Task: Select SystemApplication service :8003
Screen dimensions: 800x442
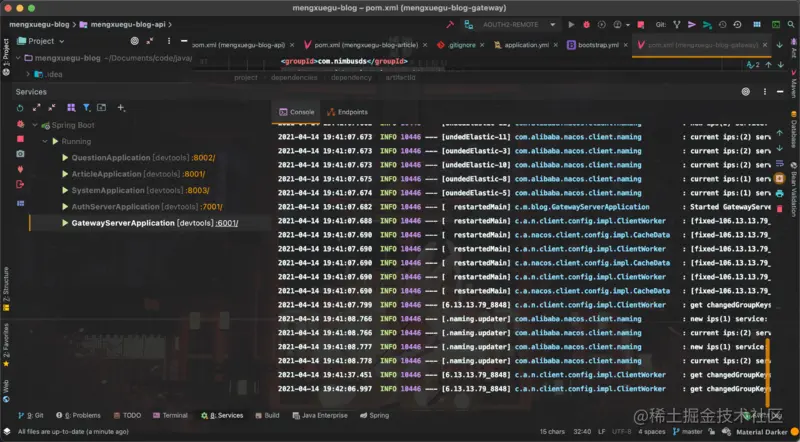Action: click(x=136, y=190)
